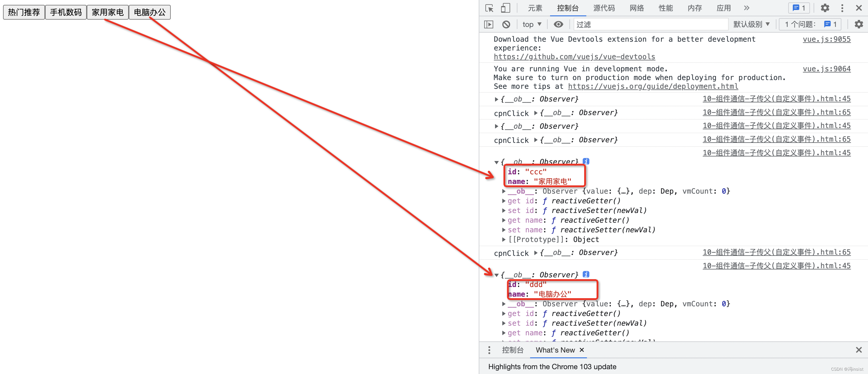Open the 内存 tab
Image resolution: width=868 pixels, height=374 pixels.
click(695, 8)
